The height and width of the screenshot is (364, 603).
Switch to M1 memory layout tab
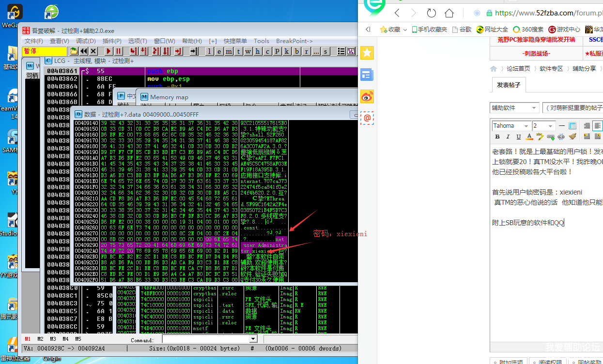pyautogui.click(x=28, y=339)
